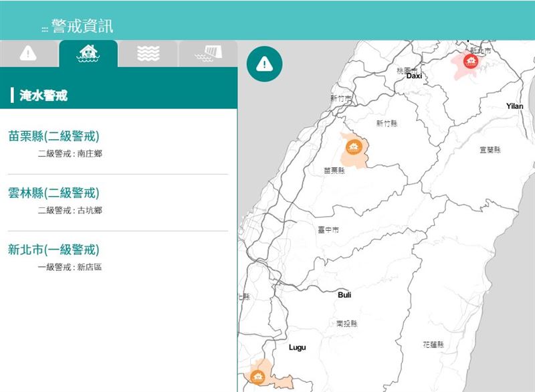Click the red flood marker near 新北市

[x=470, y=62]
